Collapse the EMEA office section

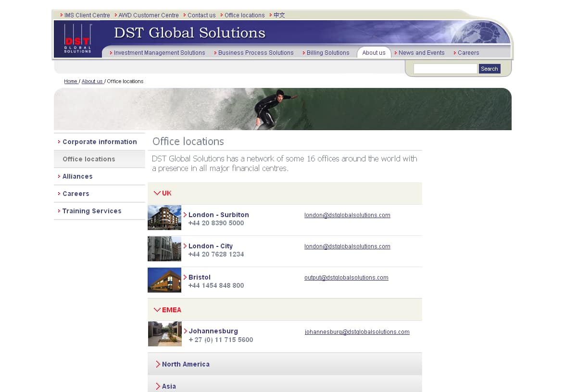167,310
